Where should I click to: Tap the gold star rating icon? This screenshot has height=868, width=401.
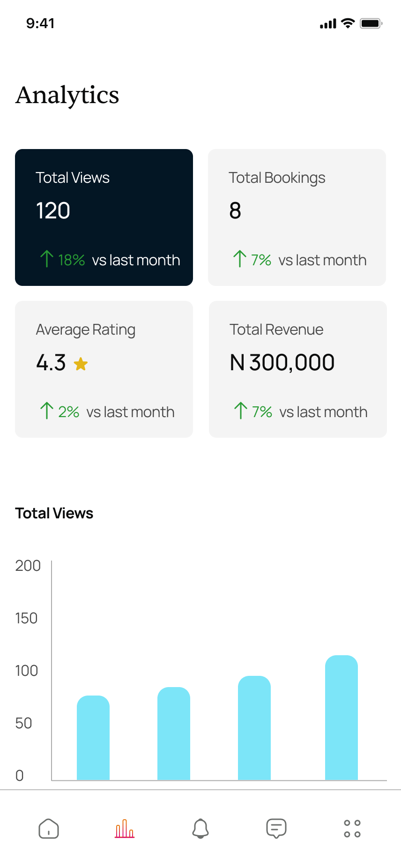click(x=81, y=364)
